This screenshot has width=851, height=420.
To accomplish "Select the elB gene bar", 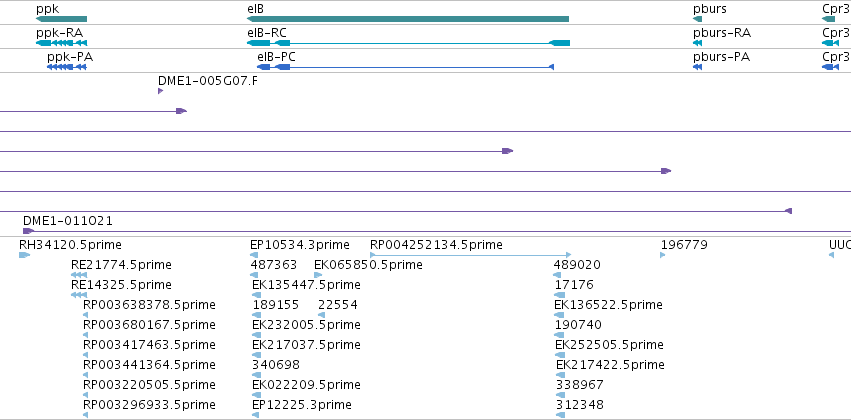I will [408, 19].
